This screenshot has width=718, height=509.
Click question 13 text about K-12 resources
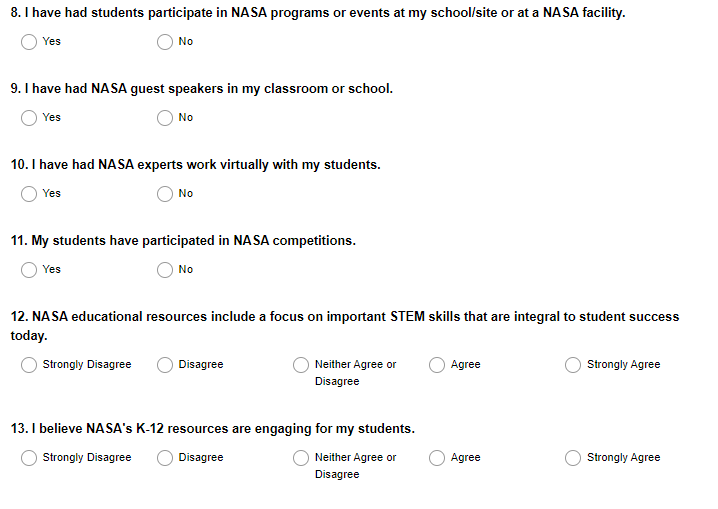(212, 429)
